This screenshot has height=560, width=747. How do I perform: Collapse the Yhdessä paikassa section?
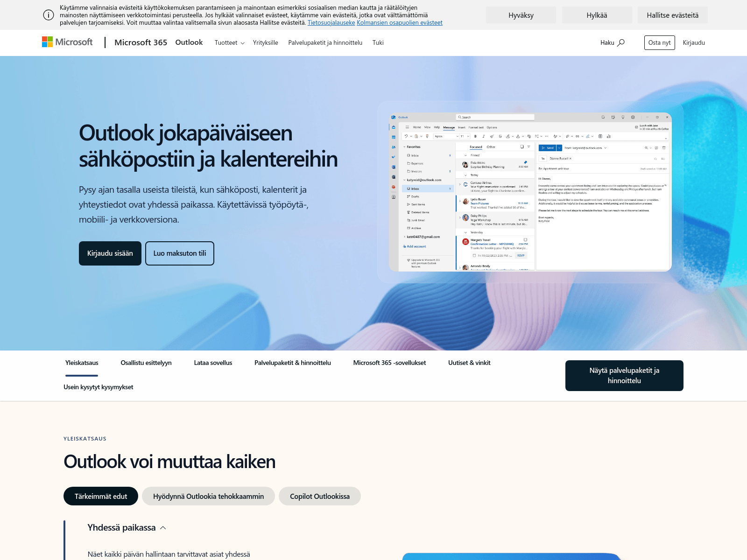[127, 528]
